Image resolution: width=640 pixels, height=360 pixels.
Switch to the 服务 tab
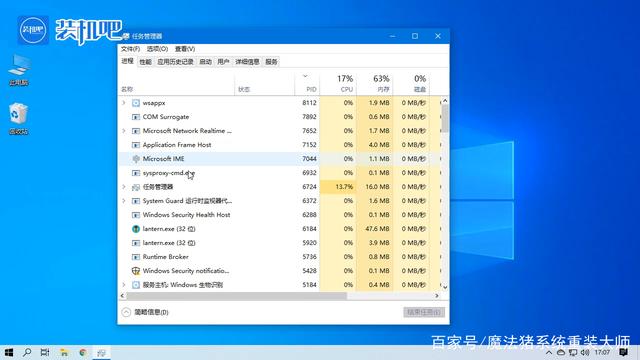pyautogui.click(x=271, y=62)
